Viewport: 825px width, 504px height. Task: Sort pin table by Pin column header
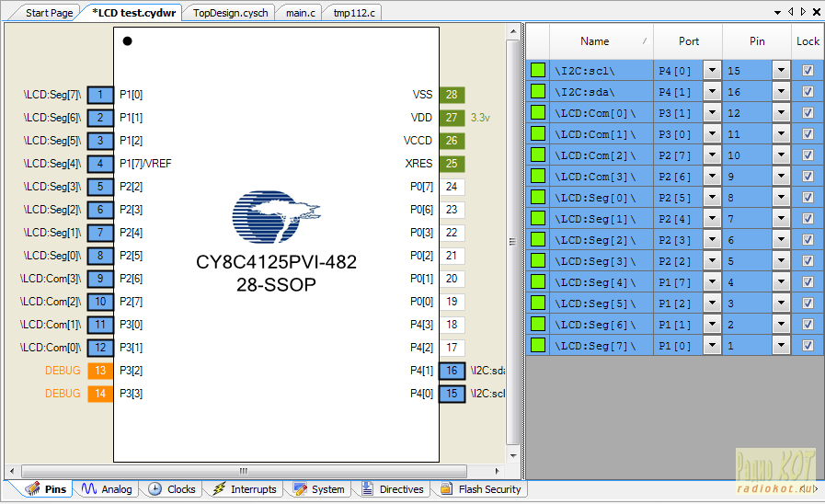coord(757,41)
